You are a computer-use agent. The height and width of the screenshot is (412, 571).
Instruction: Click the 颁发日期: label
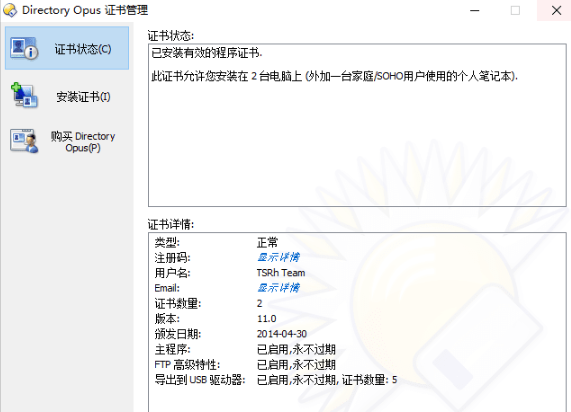tap(178, 334)
